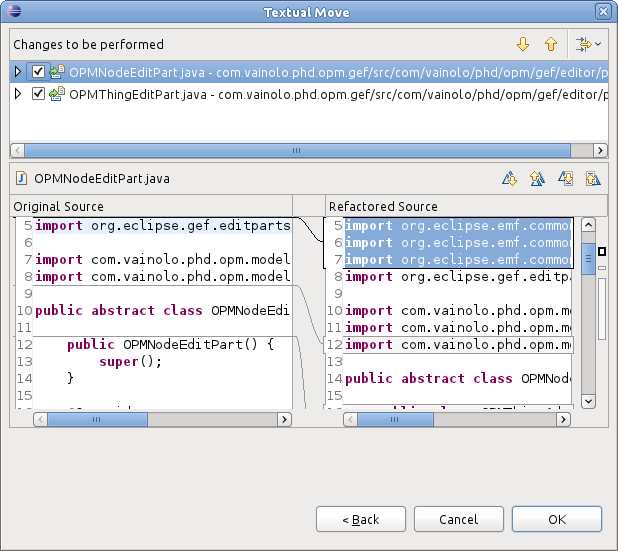The width and height of the screenshot is (618, 551).
Task: Click Refactored Source pane header
Action: [467, 206]
